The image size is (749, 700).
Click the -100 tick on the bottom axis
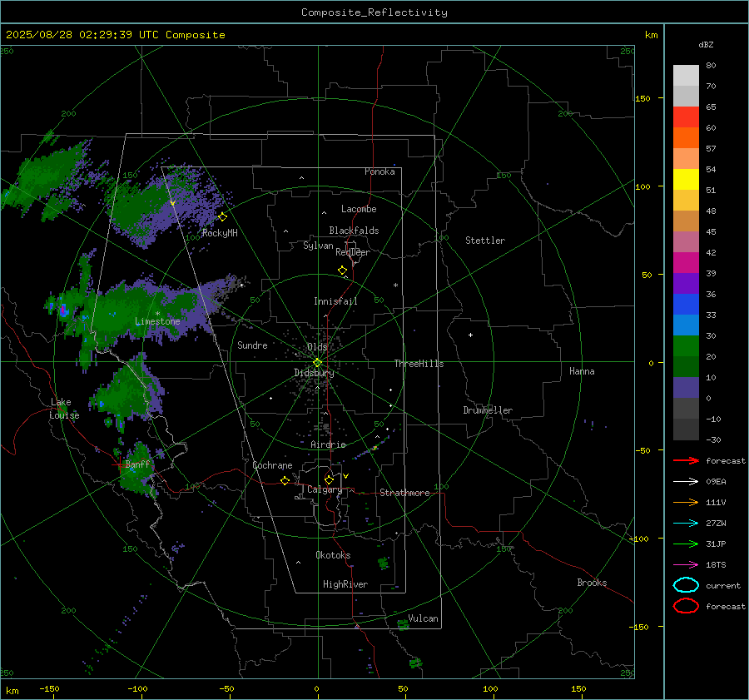click(x=137, y=689)
